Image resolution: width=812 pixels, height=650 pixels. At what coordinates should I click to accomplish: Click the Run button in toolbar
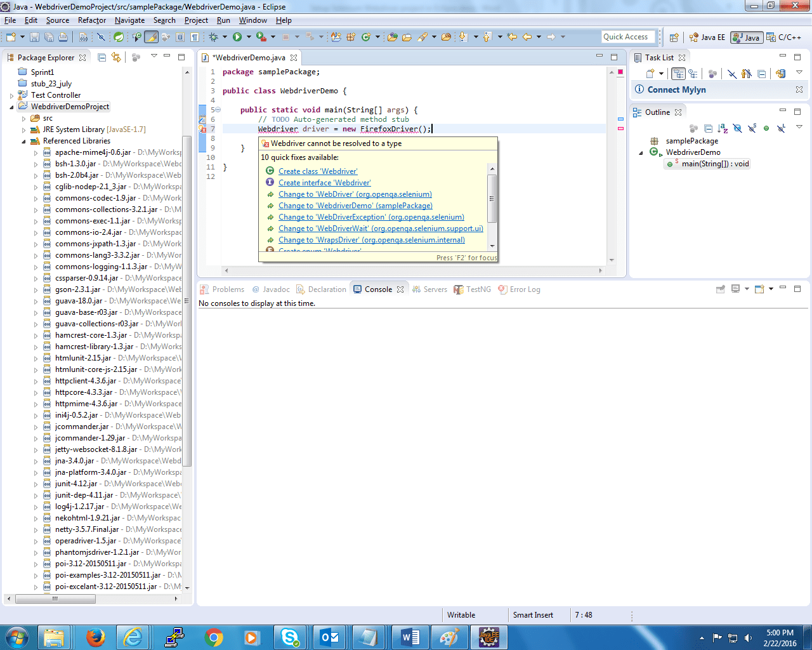[x=237, y=37]
